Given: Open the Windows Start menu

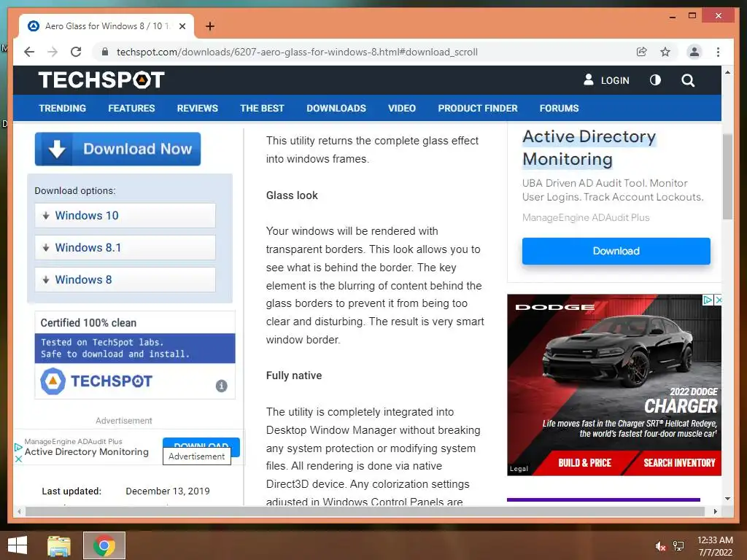Looking at the screenshot, I should pos(18,545).
